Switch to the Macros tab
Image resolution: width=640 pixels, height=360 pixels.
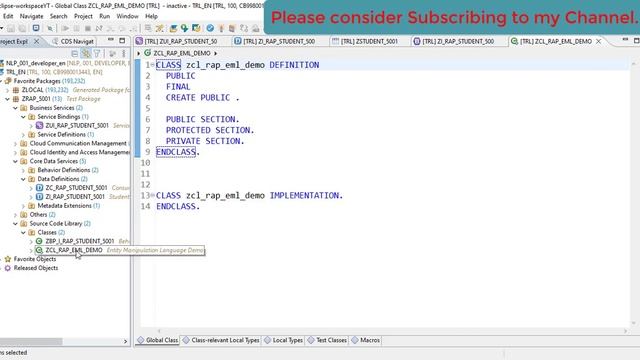pyautogui.click(x=366, y=340)
